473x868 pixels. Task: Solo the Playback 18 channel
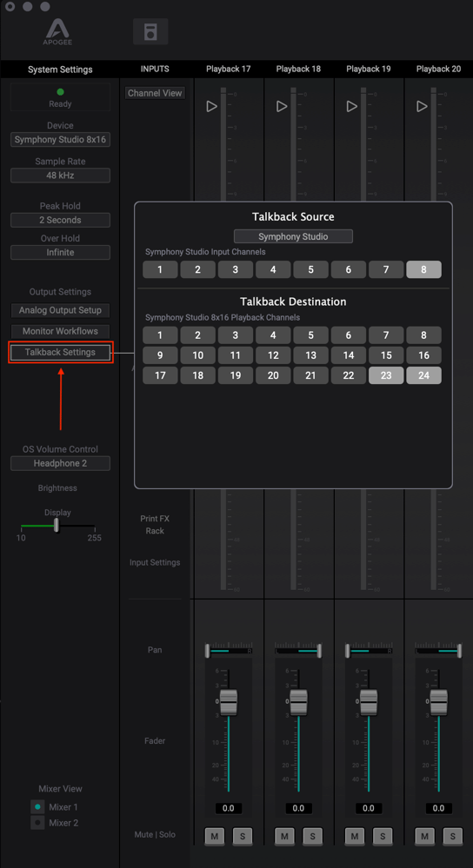click(312, 836)
